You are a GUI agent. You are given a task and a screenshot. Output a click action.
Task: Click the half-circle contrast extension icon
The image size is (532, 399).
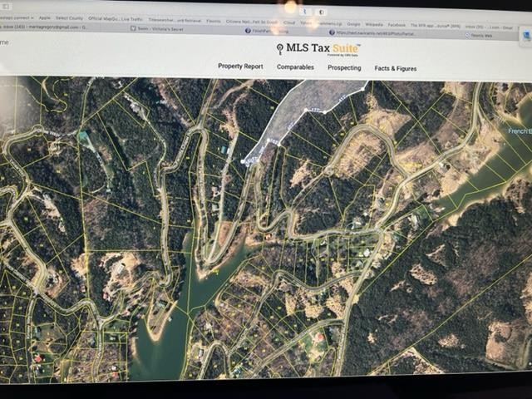tap(321, 12)
